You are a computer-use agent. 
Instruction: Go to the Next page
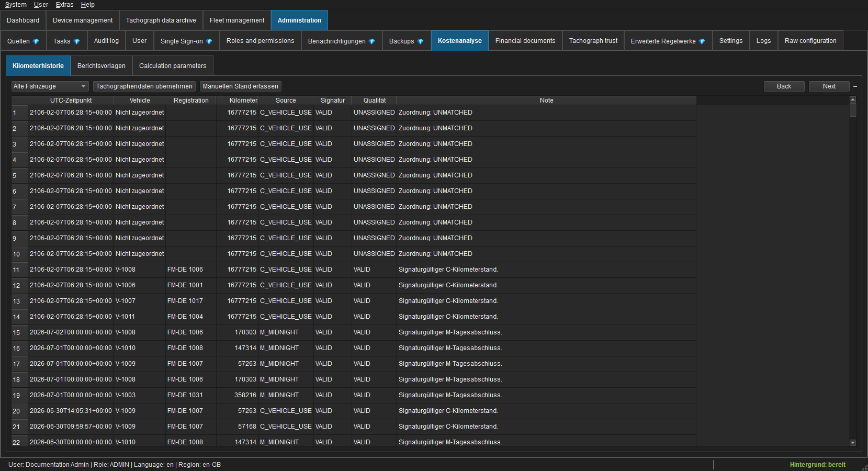tap(829, 86)
